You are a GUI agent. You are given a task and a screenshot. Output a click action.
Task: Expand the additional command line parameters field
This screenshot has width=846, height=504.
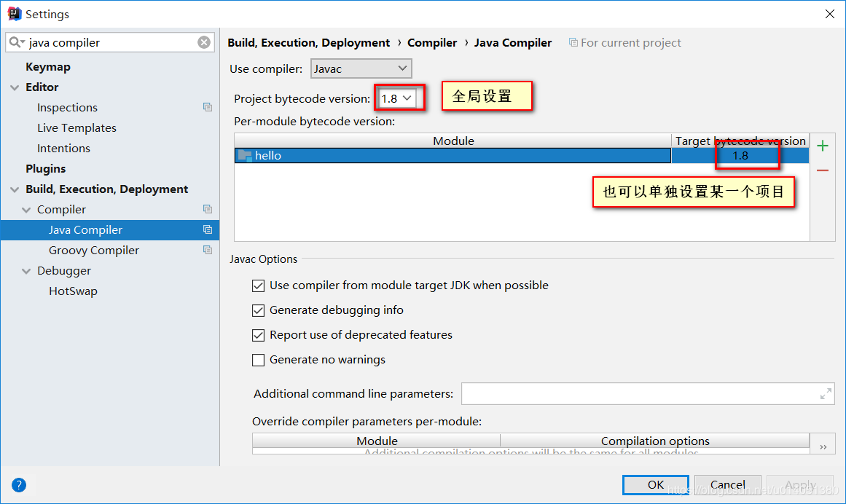tap(826, 394)
